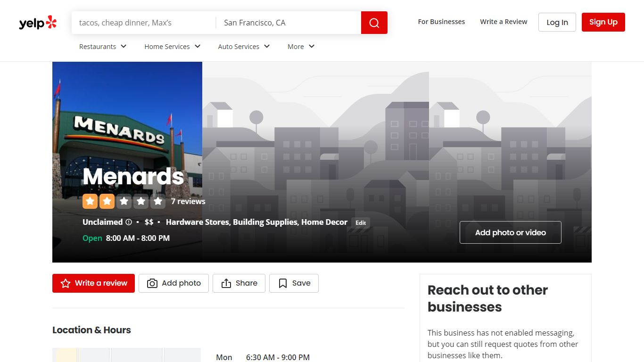This screenshot has height=362, width=644.
Task: Click the first rating star
Action: (x=90, y=201)
